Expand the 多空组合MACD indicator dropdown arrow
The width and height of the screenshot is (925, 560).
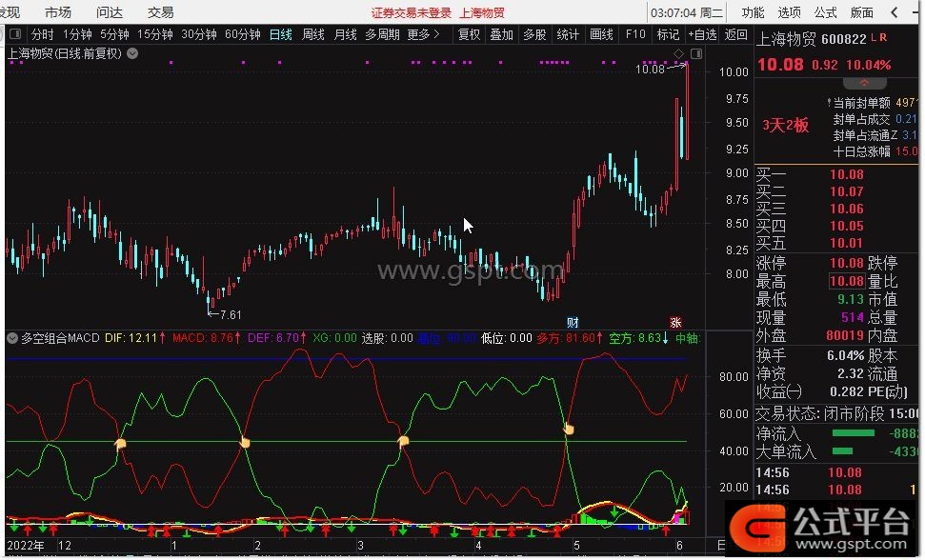[12, 338]
